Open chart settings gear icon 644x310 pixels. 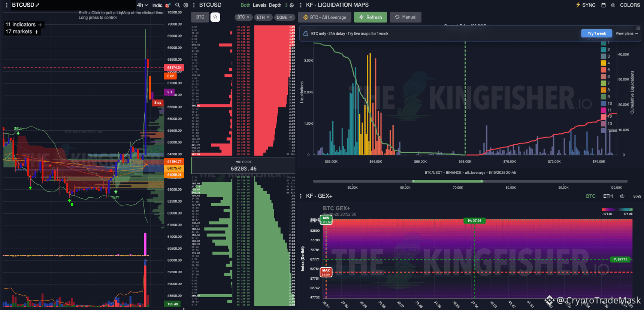point(186,5)
